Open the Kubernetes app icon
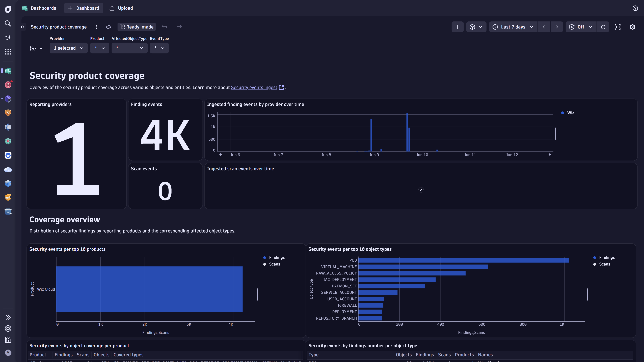This screenshot has height=362, width=644. (x=8, y=155)
